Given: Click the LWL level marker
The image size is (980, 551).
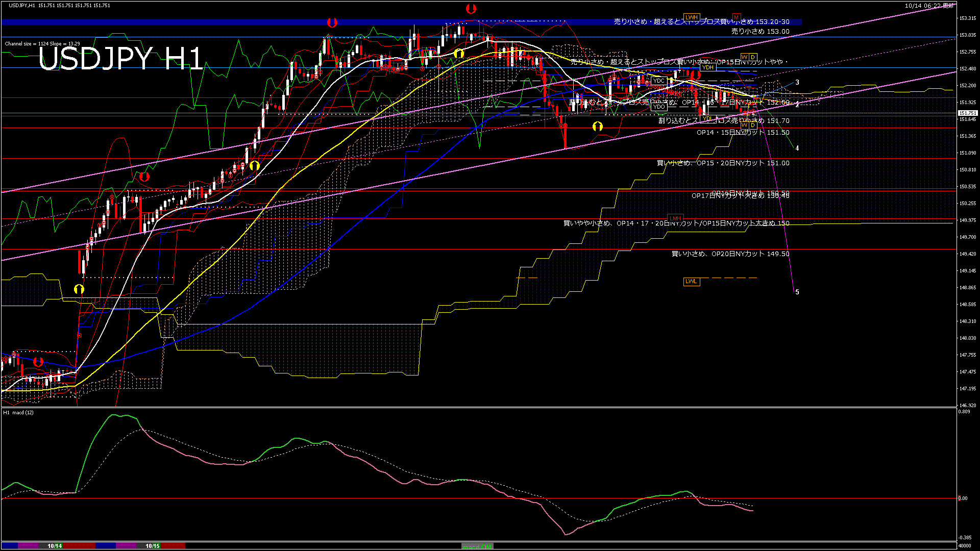Looking at the screenshot, I should click(x=691, y=282).
